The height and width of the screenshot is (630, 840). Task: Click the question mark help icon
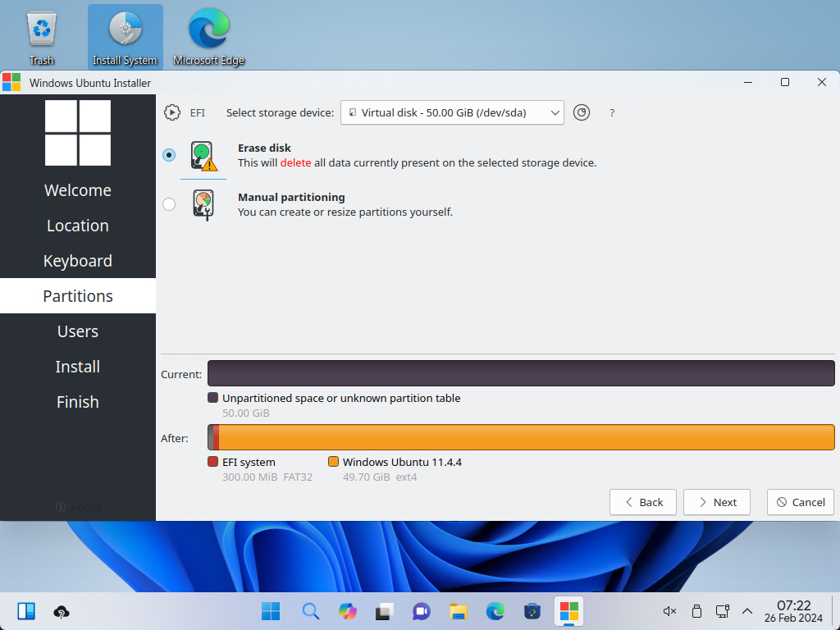pos(612,113)
